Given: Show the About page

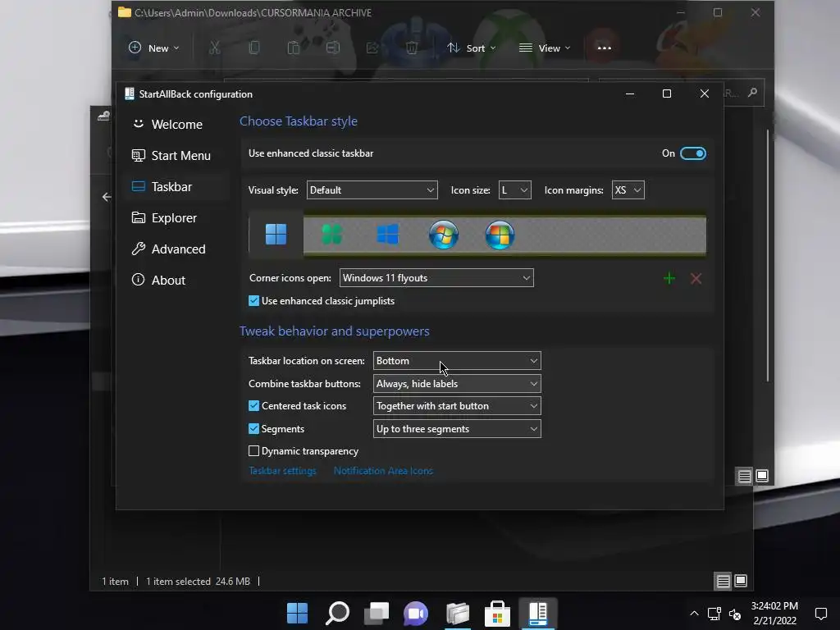Looking at the screenshot, I should tap(177, 280).
